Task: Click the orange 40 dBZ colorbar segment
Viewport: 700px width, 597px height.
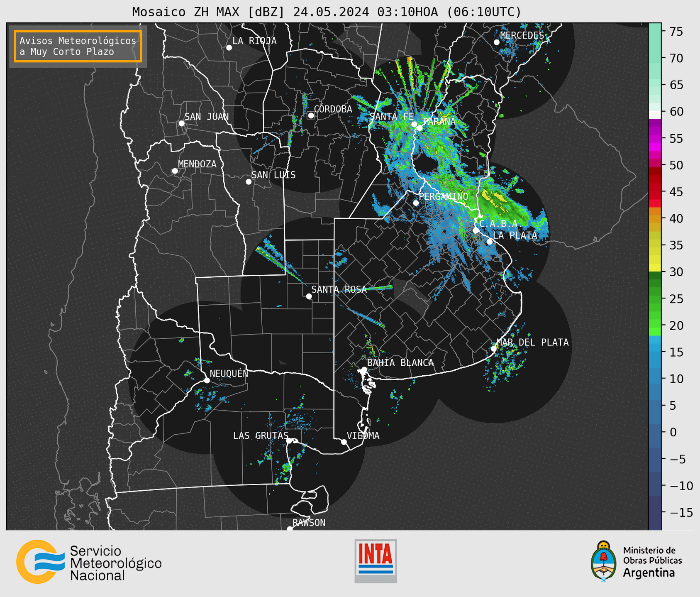Action: 655,219
